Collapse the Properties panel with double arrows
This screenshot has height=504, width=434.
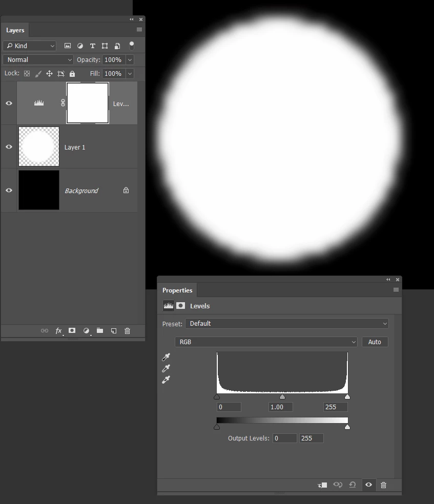click(388, 279)
